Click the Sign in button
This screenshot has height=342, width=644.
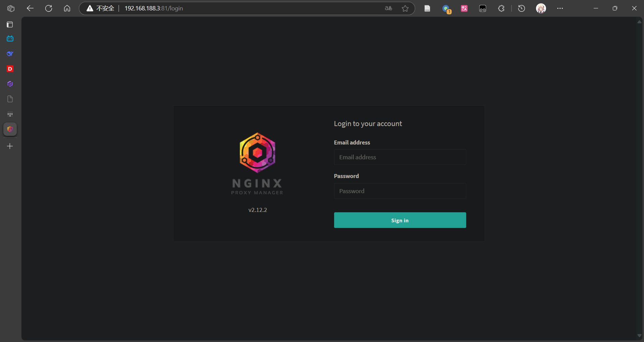[x=400, y=220]
